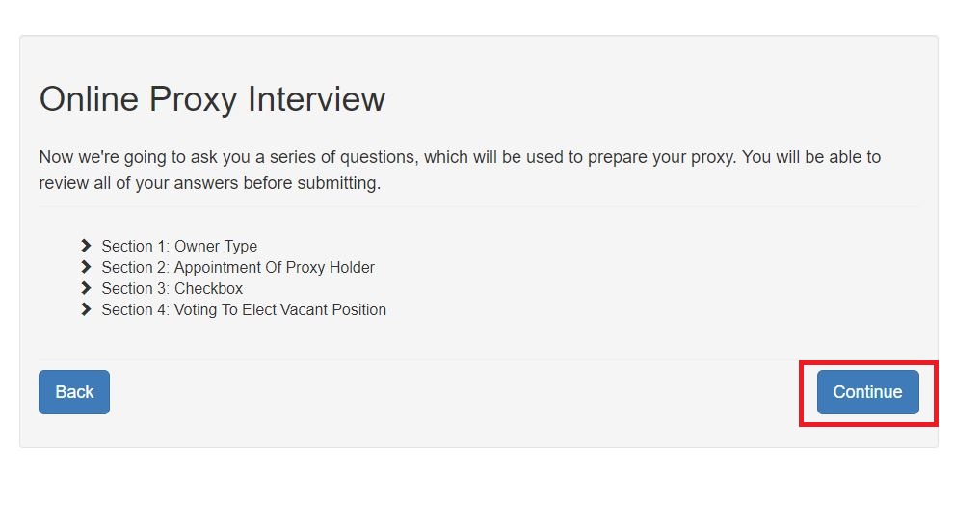This screenshot has width=980, height=531.
Task: Open 'Section 4: Voting To Elect Vacant Position'
Action: (x=244, y=309)
